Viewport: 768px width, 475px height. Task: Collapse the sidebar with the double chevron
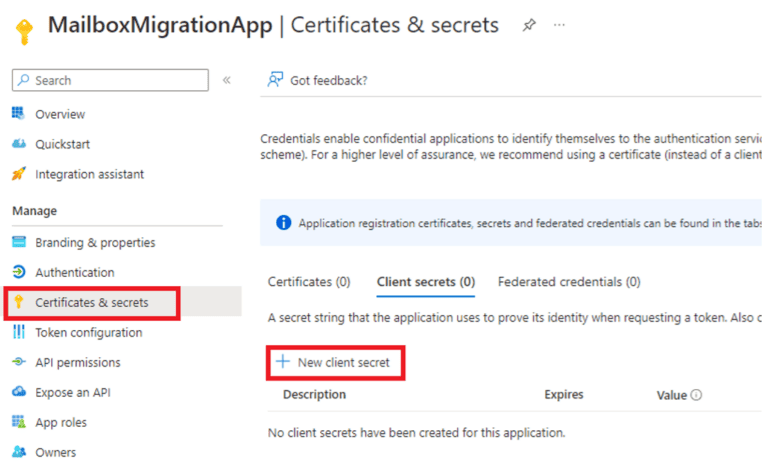pos(226,80)
